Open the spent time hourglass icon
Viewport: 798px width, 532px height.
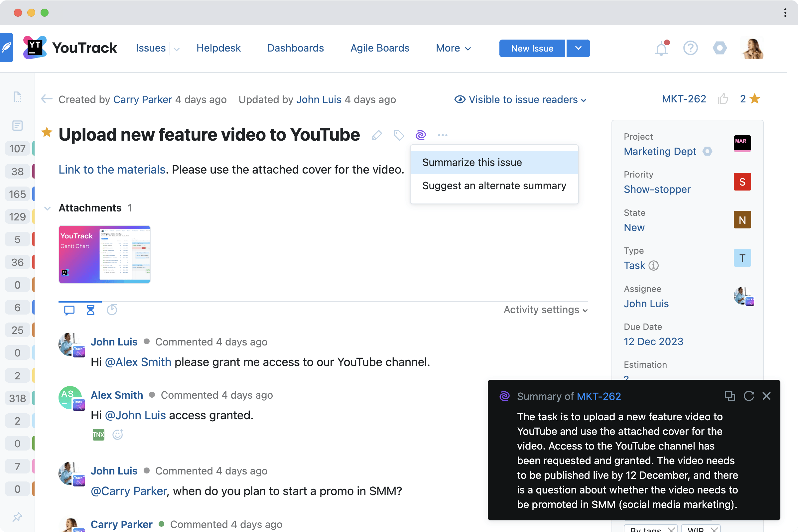tap(90, 310)
